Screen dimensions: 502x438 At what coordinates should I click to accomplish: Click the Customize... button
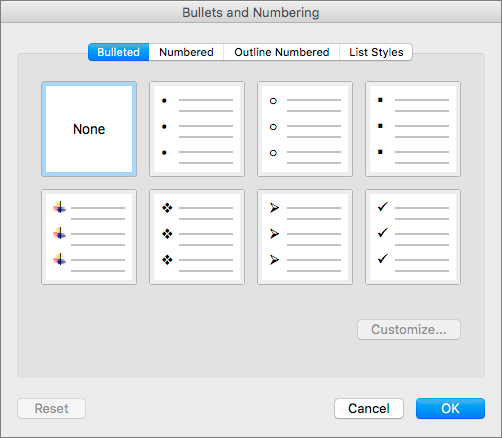tap(409, 329)
